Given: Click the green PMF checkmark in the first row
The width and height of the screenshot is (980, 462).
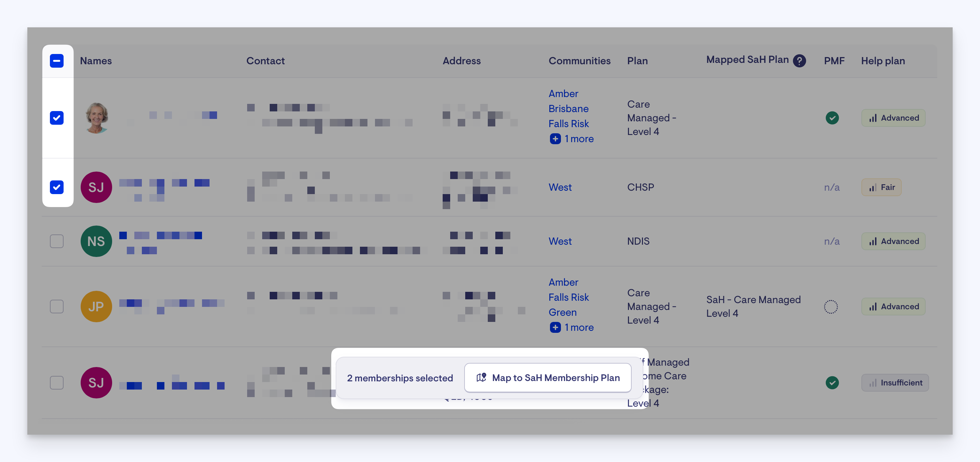Looking at the screenshot, I should 832,118.
